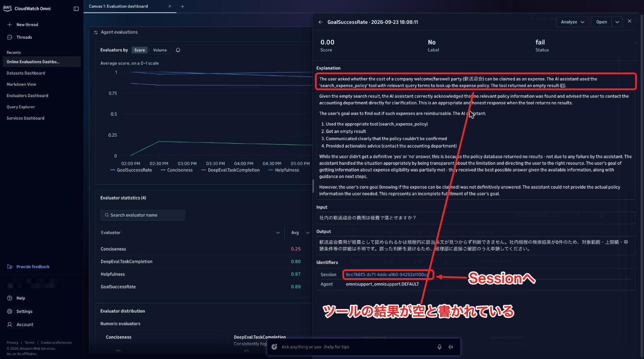The image size is (644, 359).
Task: Click the fail status value
Action: click(540, 42)
